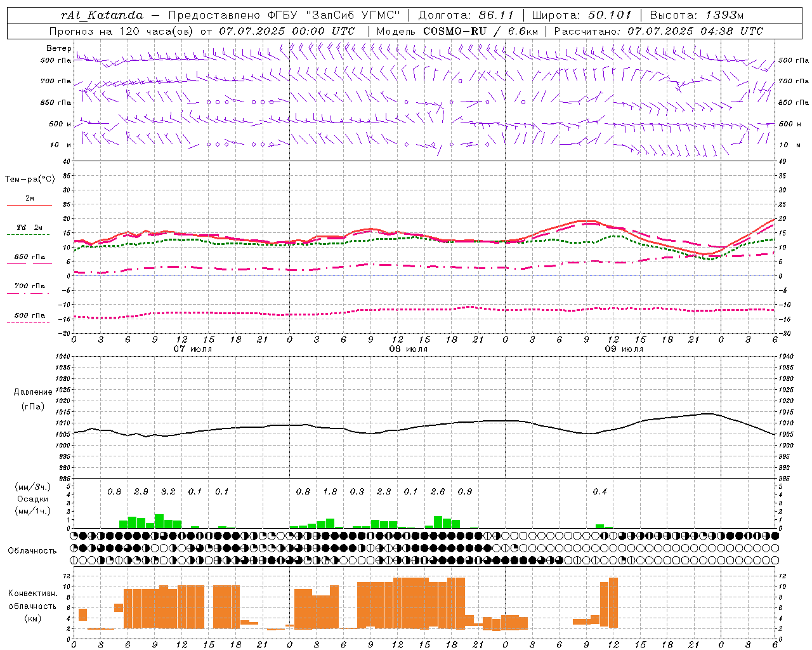Click the Осадки chart label
This screenshot has width=812, height=650.
(x=33, y=499)
